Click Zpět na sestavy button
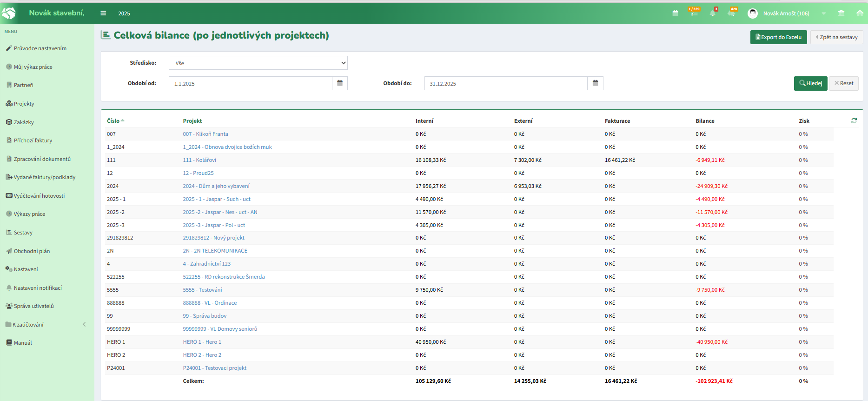Viewport: 868px width, 401px height. (836, 37)
